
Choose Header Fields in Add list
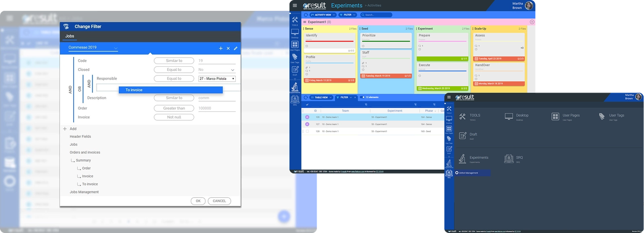(x=80, y=137)
